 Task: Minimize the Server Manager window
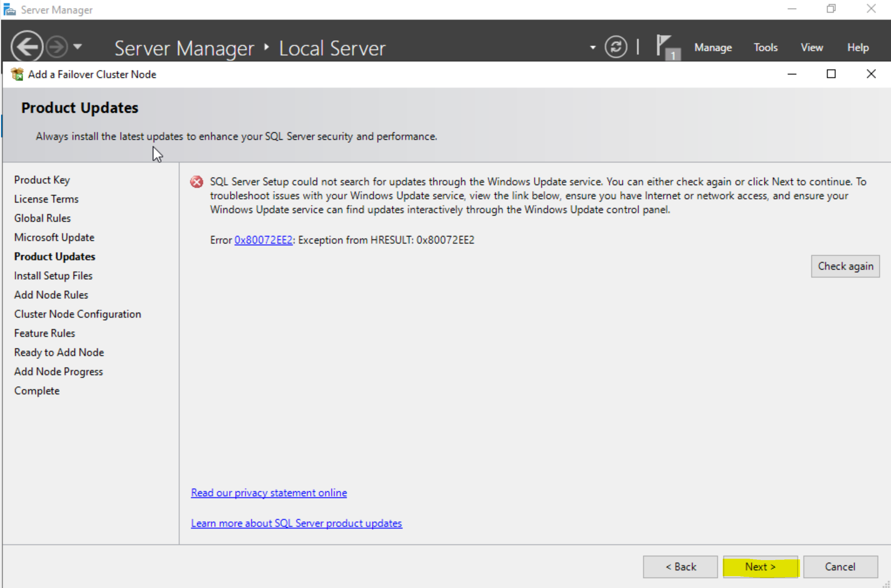coord(792,9)
